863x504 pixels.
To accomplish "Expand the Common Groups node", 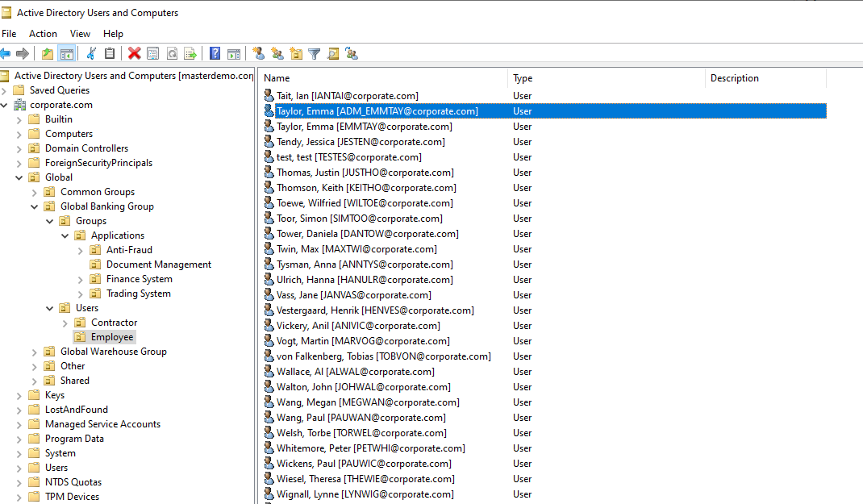I will tap(35, 193).
